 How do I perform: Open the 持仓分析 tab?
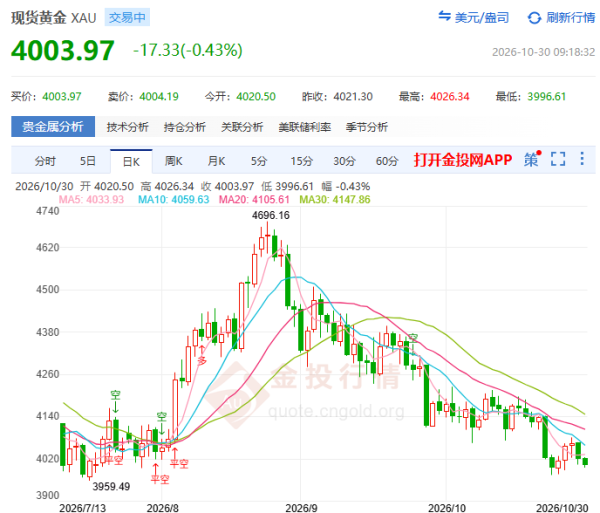pos(185,127)
